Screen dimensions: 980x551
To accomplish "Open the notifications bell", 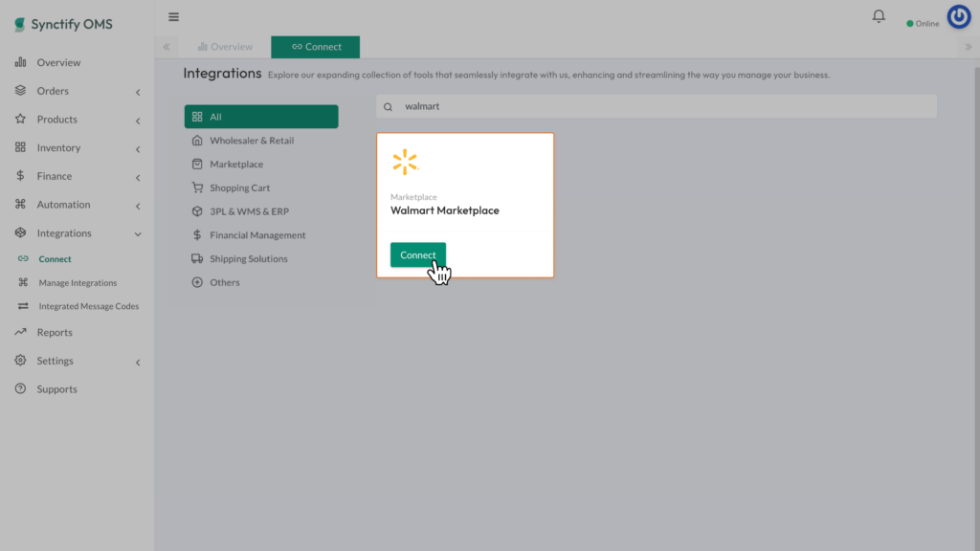I will coord(879,16).
